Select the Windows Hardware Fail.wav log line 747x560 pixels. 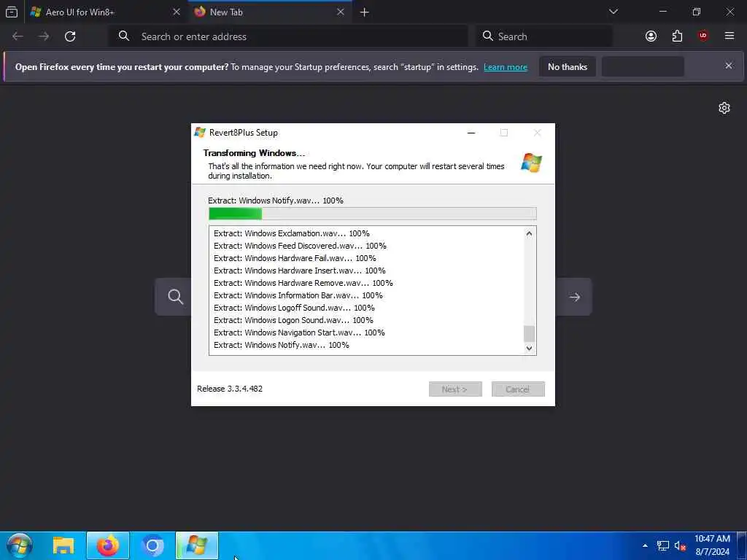(x=295, y=258)
